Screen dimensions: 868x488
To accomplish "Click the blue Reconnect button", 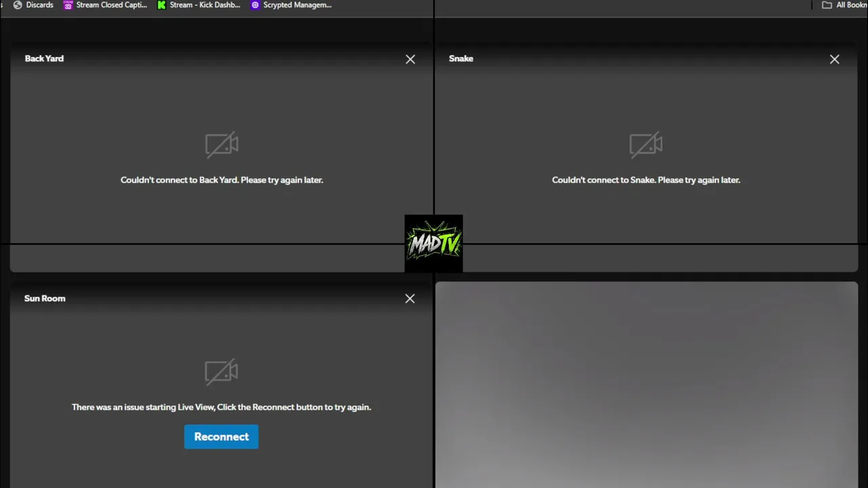I will coord(221,436).
